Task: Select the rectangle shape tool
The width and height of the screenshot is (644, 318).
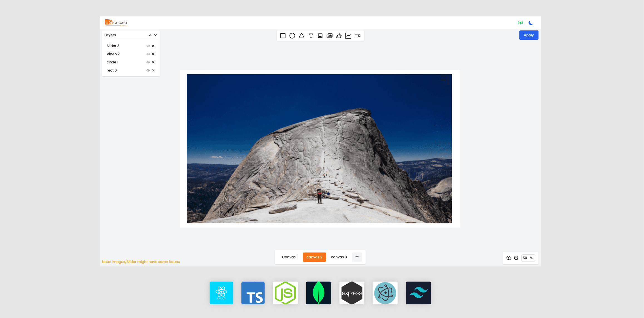Action: [x=283, y=36]
